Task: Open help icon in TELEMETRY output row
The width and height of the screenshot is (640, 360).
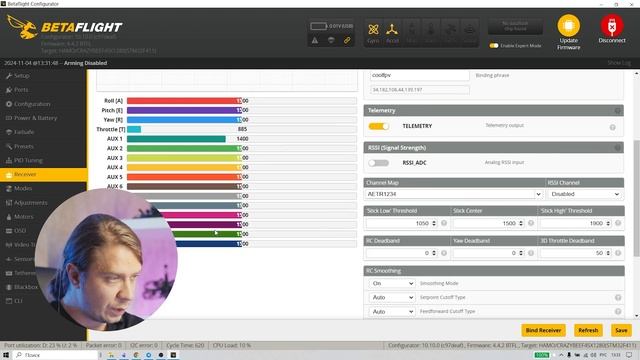Action: click(613, 127)
